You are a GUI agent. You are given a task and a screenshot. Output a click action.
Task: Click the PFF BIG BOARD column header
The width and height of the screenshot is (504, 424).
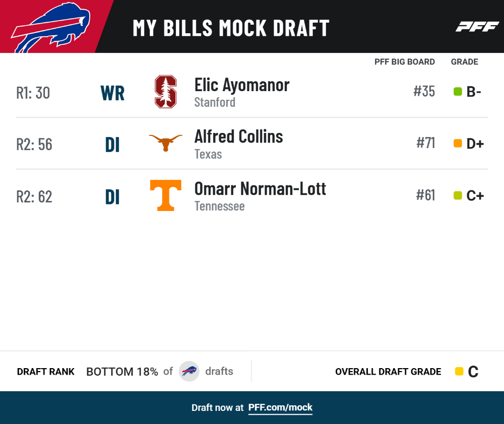pos(404,61)
